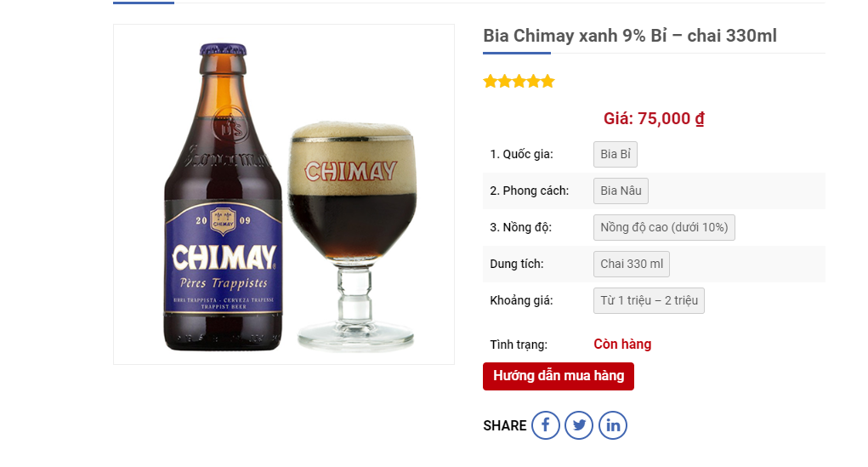Click the third rating star
The width and height of the screenshot is (868, 467).
pyautogui.click(x=519, y=82)
